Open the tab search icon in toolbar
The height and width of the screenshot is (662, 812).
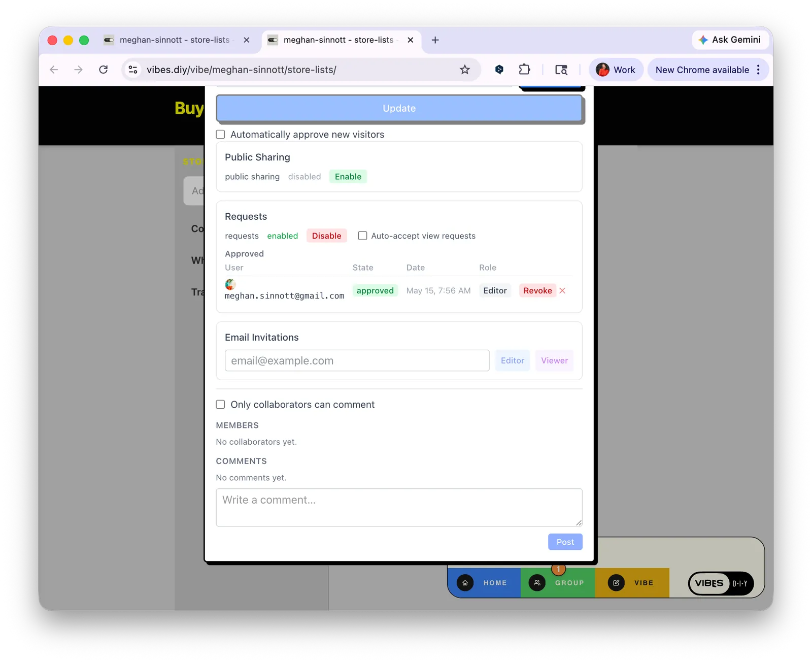click(x=561, y=70)
